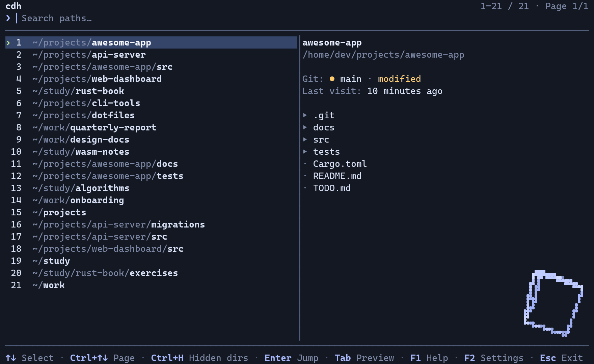Viewport: 594px width, 364px height.
Task: Select row 1 ~/projects/awesome-app
Action: 151,42
